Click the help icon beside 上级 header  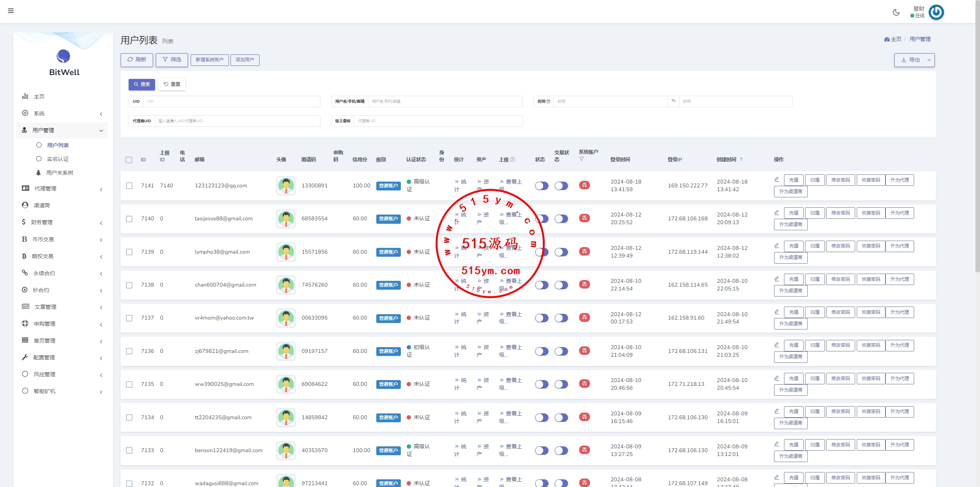513,159
